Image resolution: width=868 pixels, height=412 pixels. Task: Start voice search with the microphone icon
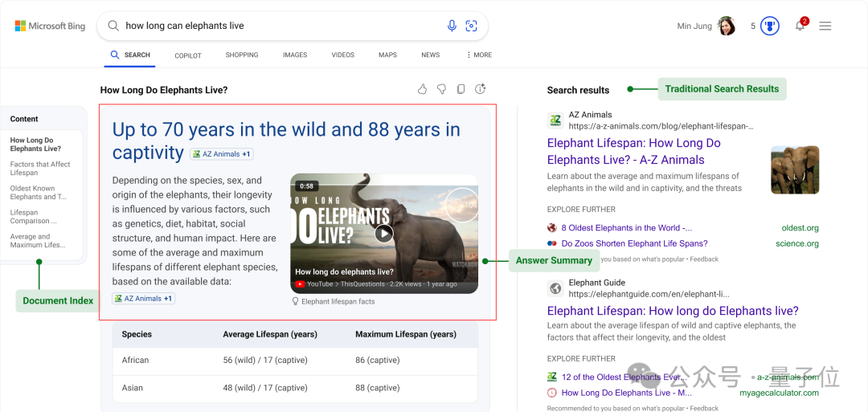452,26
